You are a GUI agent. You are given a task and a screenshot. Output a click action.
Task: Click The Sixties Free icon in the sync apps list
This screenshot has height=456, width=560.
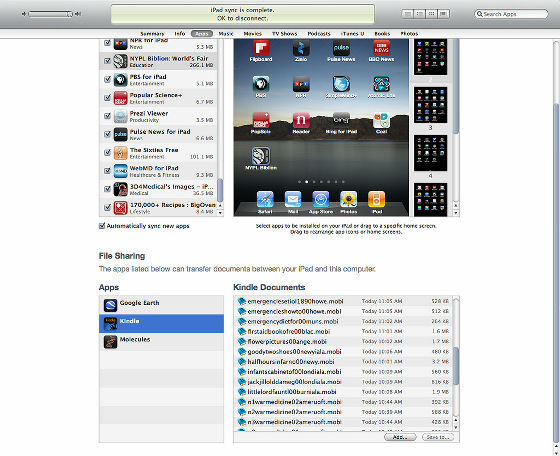click(x=120, y=153)
